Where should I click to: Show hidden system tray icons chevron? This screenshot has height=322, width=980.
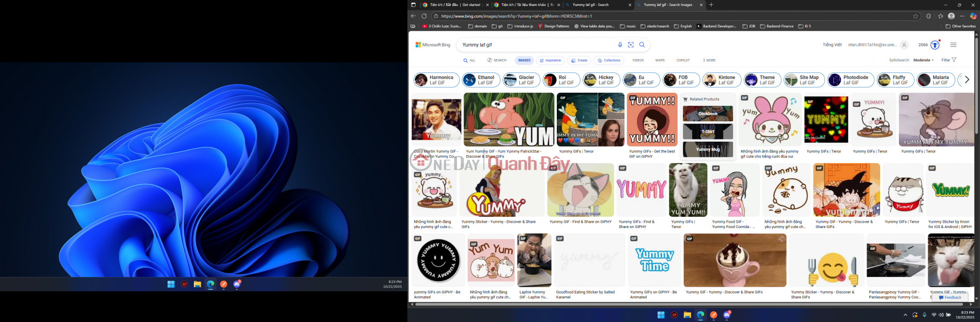coord(905,315)
